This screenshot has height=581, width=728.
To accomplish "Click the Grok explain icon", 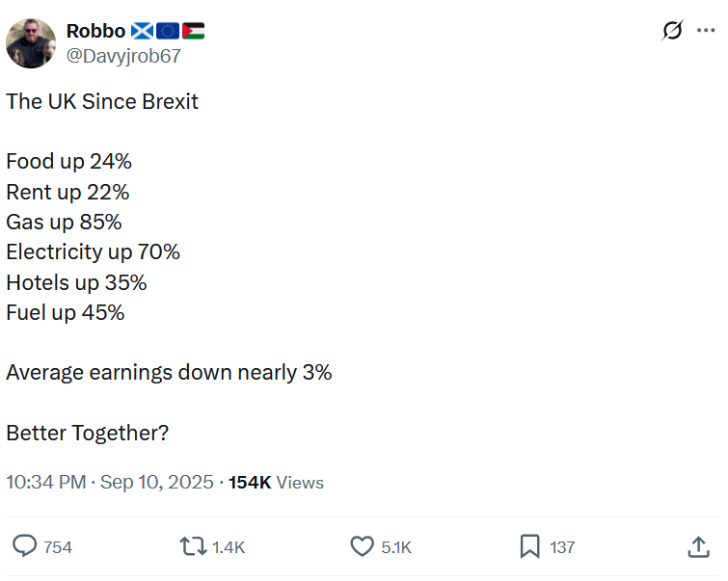I will point(673,31).
